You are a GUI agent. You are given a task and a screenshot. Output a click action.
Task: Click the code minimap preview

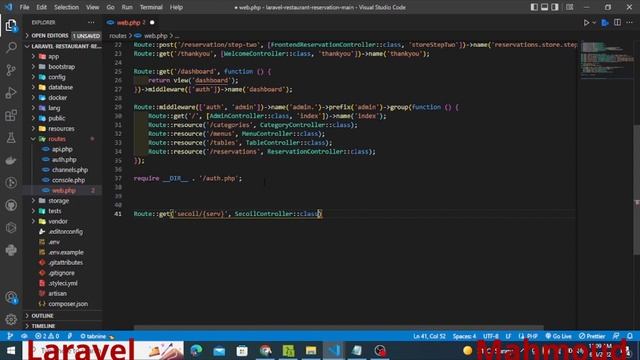[x=607, y=60]
